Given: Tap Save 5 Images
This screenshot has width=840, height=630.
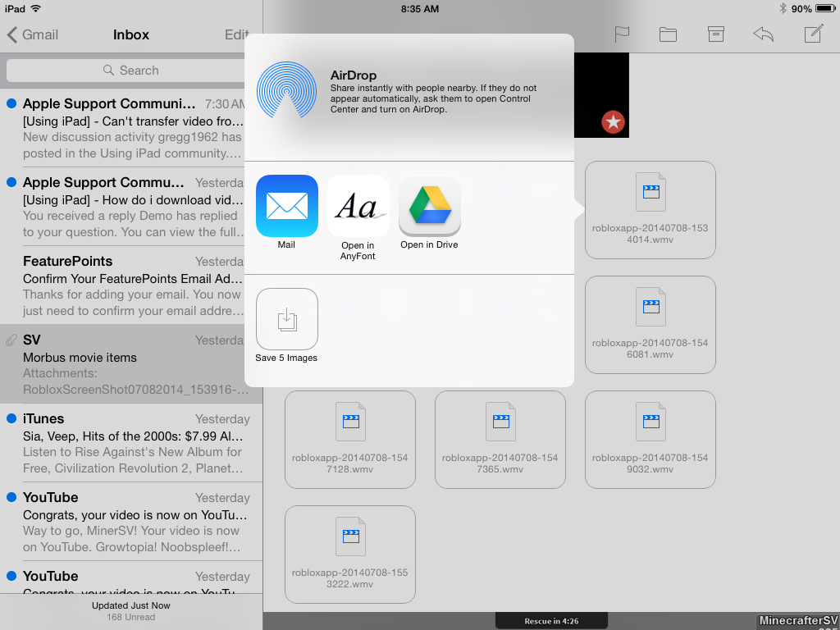Looking at the screenshot, I should pos(286,319).
